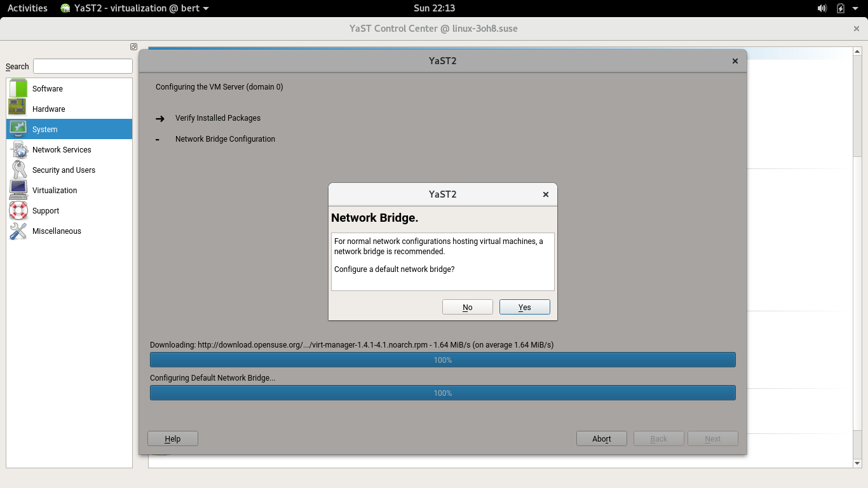Select Network Services in the sidebar

[69, 149]
